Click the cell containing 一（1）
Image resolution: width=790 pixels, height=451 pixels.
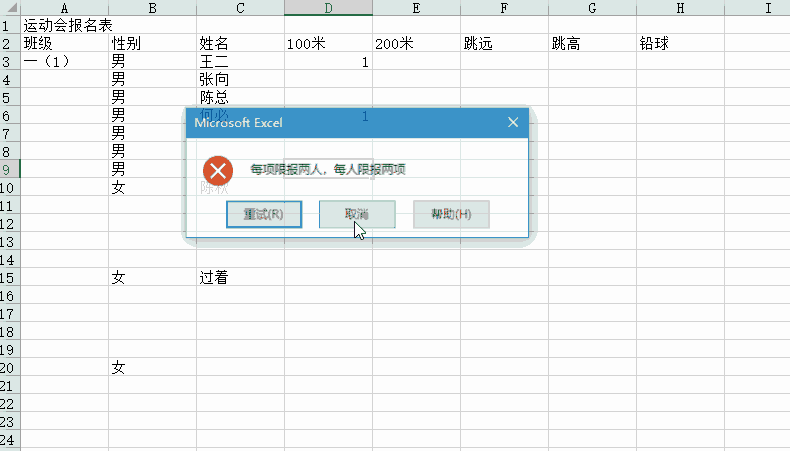pyautogui.click(x=64, y=61)
